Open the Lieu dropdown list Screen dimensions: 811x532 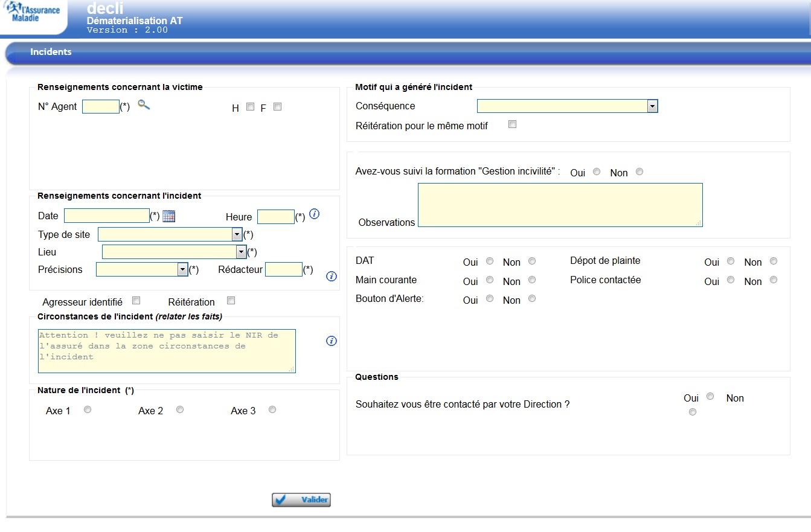tap(241, 252)
